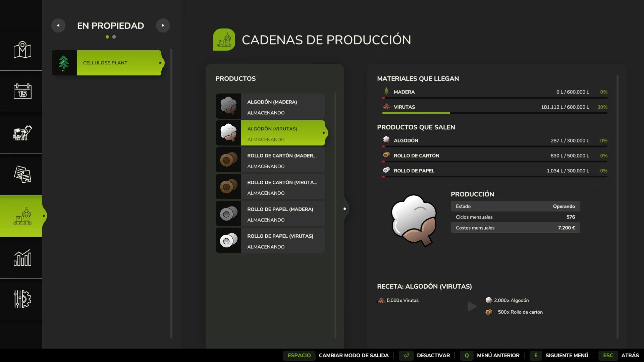Select the second page indicator dot
The image size is (644, 362).
click(x=114, y=37)
